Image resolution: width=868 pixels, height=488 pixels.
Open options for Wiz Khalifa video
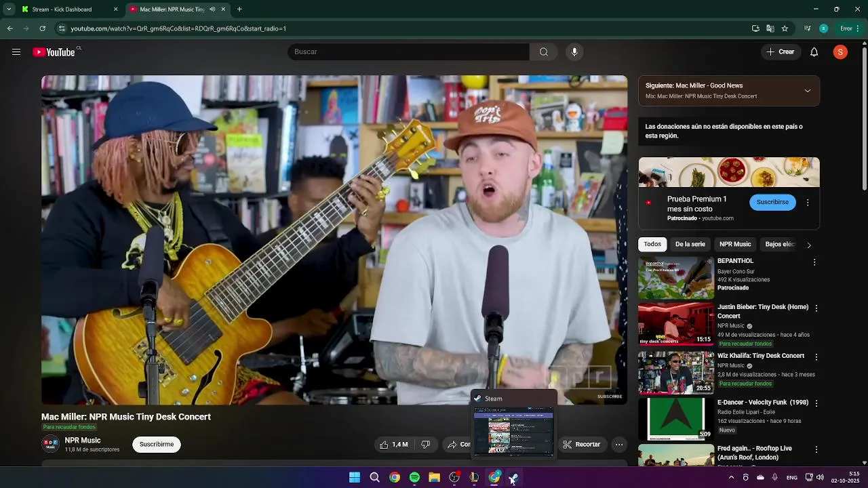click(816, 357)
